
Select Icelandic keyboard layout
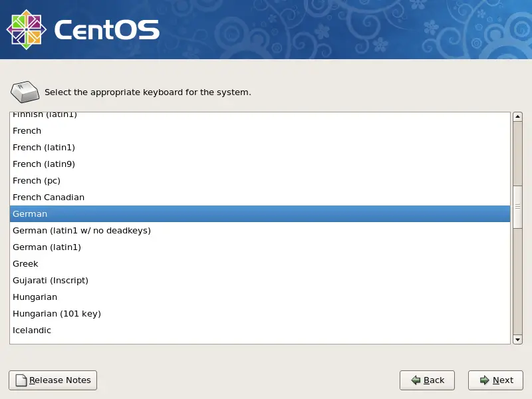pyautogui.click(x=260, y=330)
